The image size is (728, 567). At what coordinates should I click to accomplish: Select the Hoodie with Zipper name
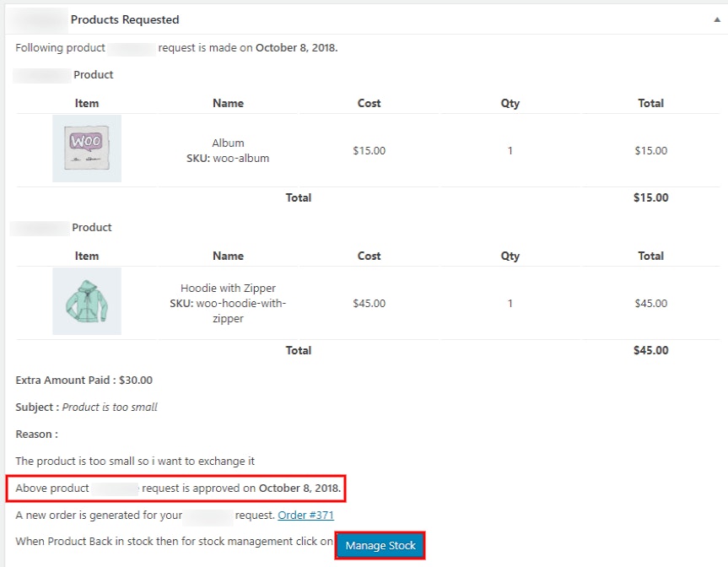(x=228, y=288)
